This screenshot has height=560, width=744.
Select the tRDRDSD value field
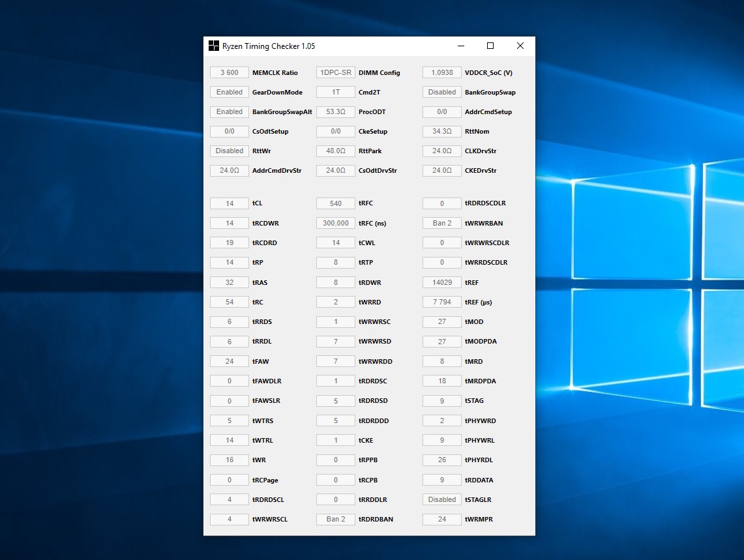[336, 400]
